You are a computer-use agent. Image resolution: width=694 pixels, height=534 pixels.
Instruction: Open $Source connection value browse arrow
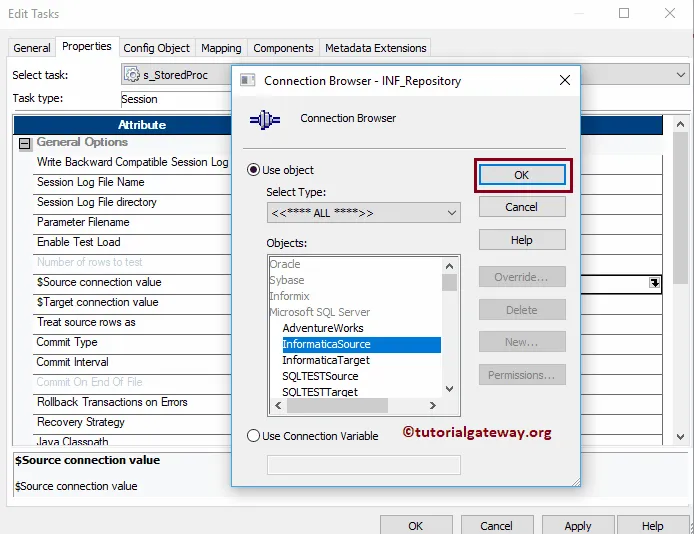coord(655,282)
